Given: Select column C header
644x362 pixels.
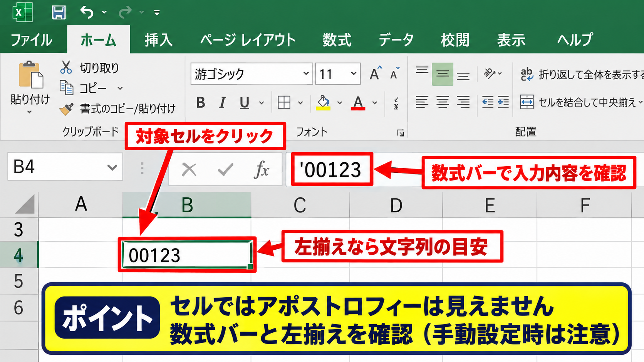Looking at the screenshot, I should tap(300, 205).
